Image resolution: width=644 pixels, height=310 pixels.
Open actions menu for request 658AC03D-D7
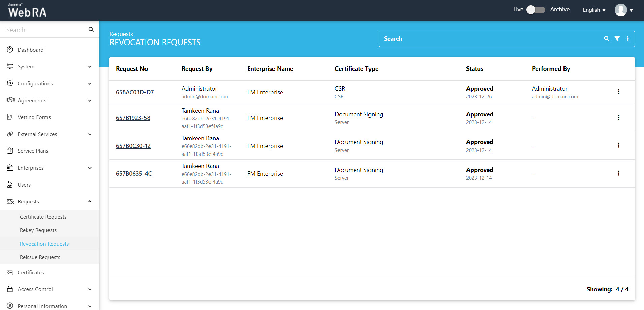coord(618,92)
